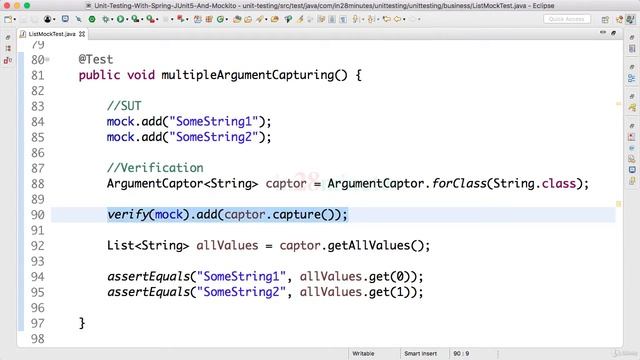Click the //SUT comment on line 83

[124, 106]
